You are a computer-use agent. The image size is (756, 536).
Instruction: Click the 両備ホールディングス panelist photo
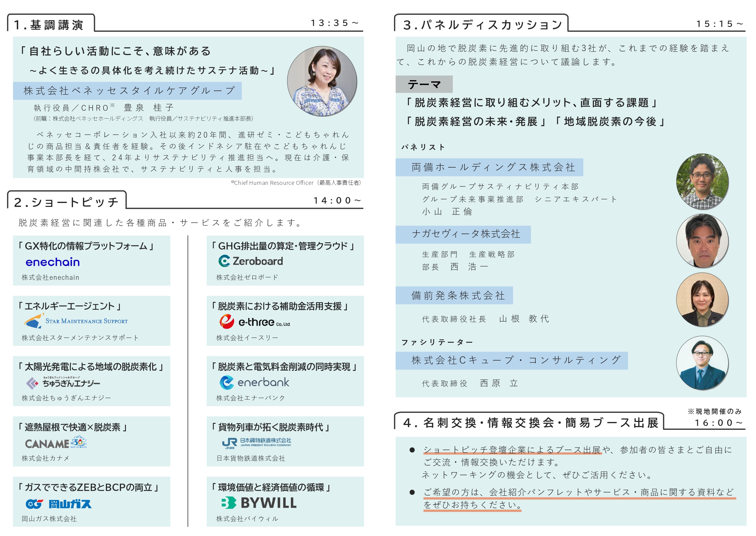[x=702, y=181]
